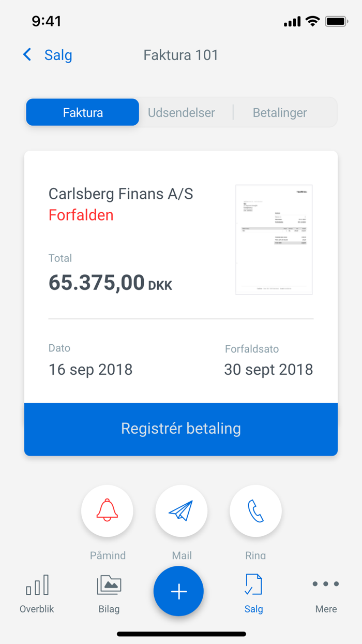The height and width of the screenshot is (644, 362).
Task: Go back via the Salg link
Action: click(58, 55)
